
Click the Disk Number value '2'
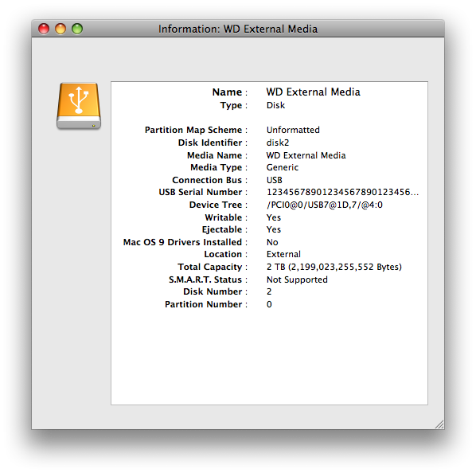pos(269,291)
